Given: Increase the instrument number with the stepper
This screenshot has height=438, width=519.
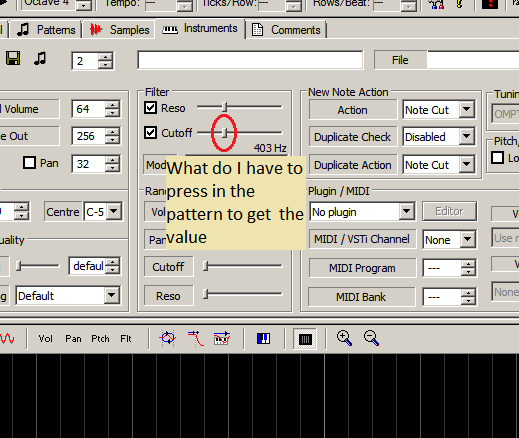Looking at the screenshot, I should tap(105, 56).
